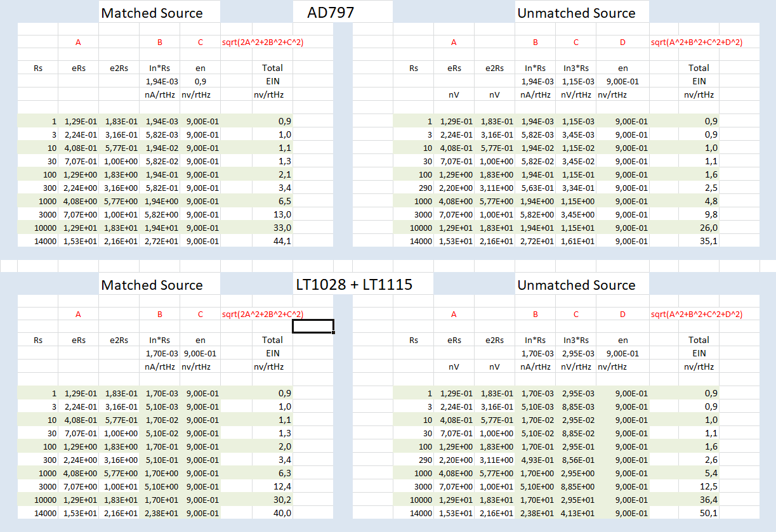Click Matched Source heading beside AD797 title
776x532 pixels.
(x=152, y=13)
